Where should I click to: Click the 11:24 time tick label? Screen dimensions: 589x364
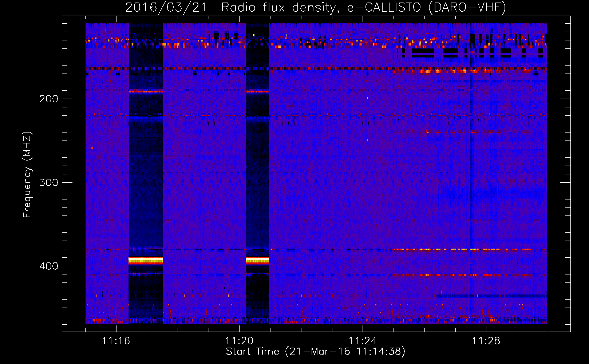pyautogui.click(x=363, y=341)
